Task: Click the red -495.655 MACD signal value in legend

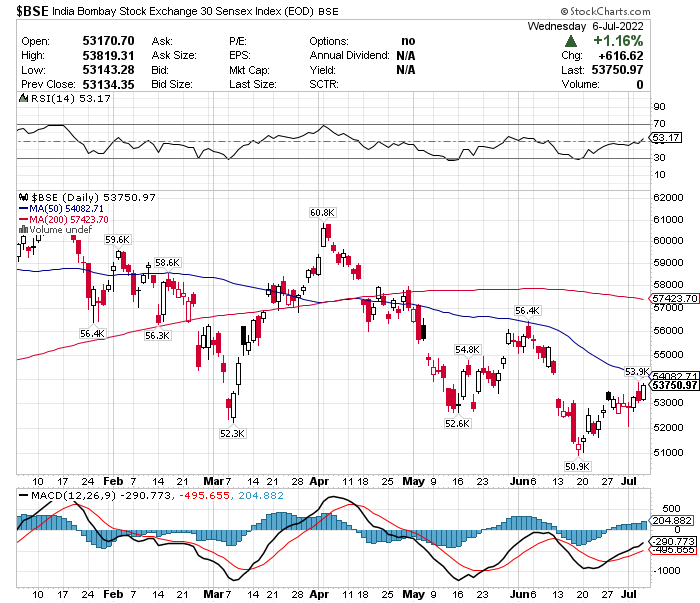Action: [x=204, y=495]
